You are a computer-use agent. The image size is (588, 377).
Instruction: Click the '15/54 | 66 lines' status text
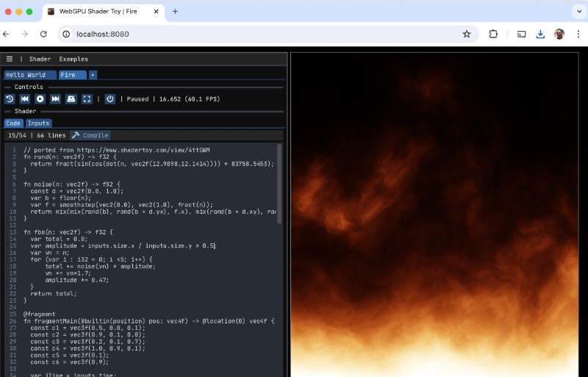coord(37,135)
